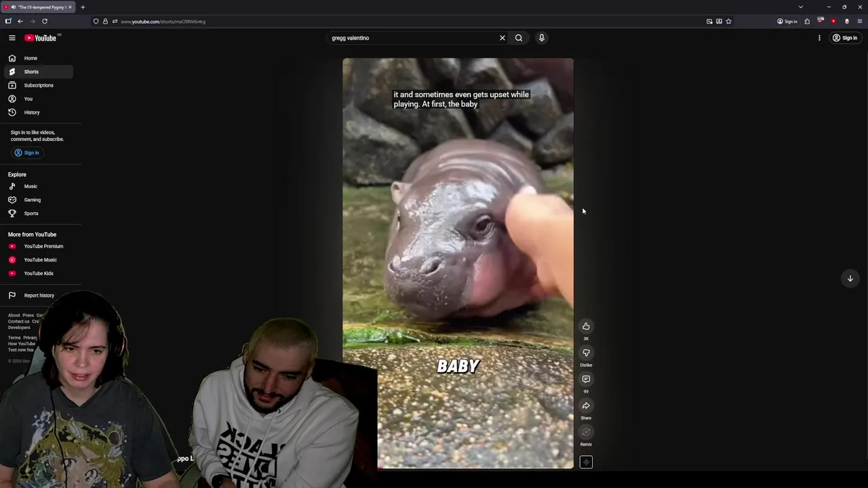Bookmark this page with the star

728,22
